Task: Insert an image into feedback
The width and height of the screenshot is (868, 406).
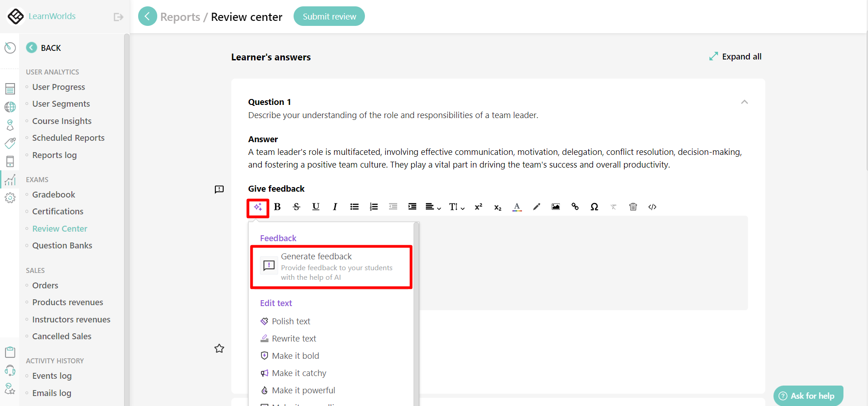Action: pos(555,207)
